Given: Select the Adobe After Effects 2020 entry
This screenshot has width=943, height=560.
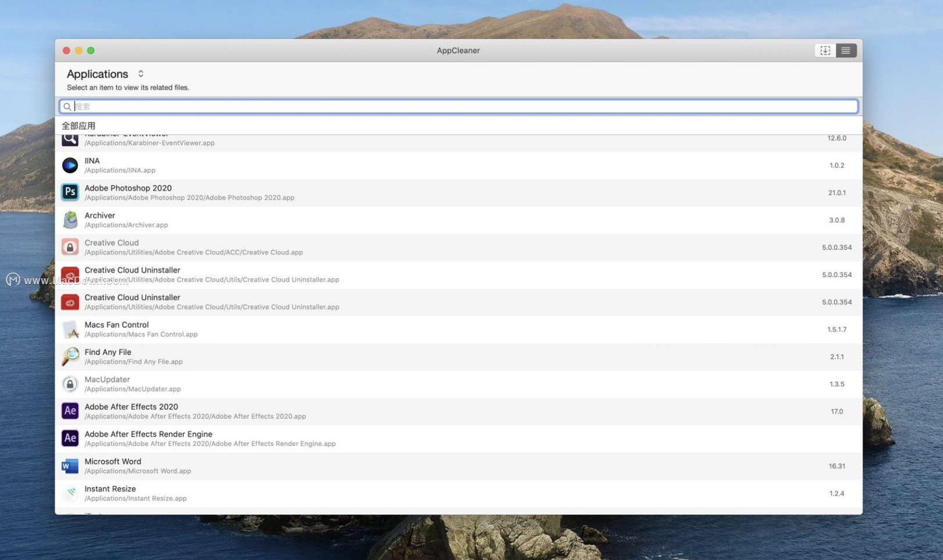Looking at the screenshot, I should 459,411.
